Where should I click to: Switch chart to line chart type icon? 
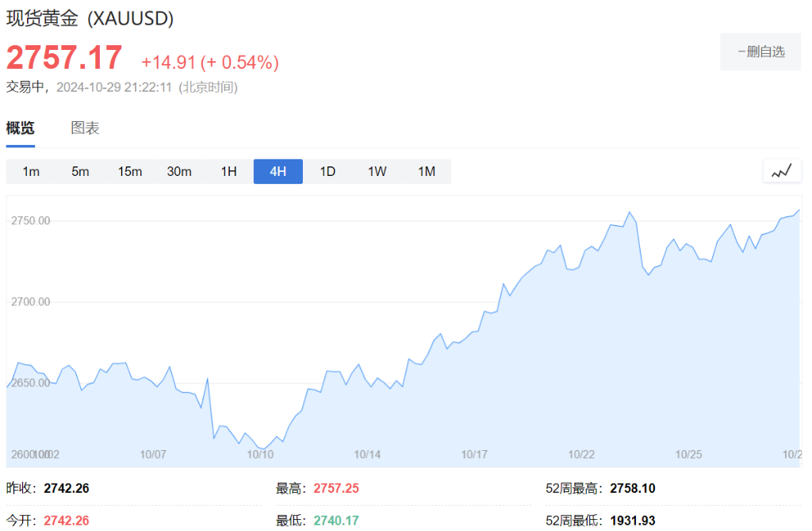(x=781, y=171)
